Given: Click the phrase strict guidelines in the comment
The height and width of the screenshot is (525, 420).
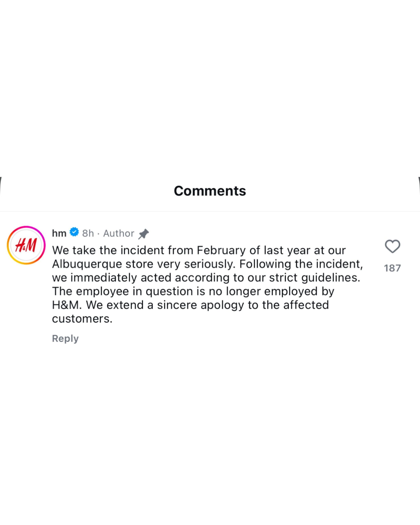Looking at the screenshot, I should (x=319, y=278).
